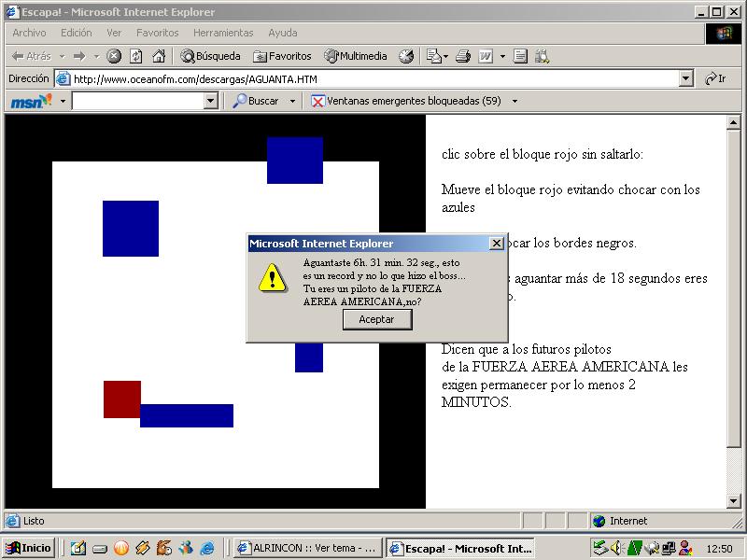This screenshot has height=560, width=747.
Task: Click the Inicio start button
Action: click(29, 548)
